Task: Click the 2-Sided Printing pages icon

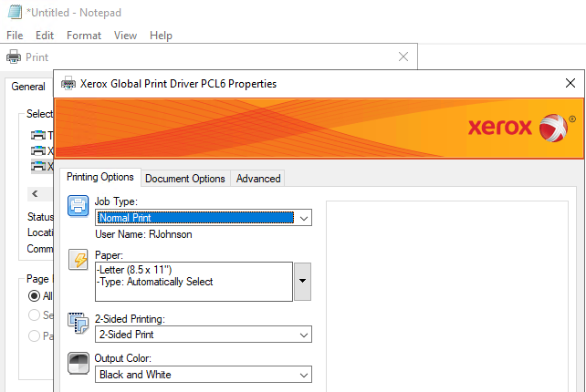Action: tap(78, 323)
